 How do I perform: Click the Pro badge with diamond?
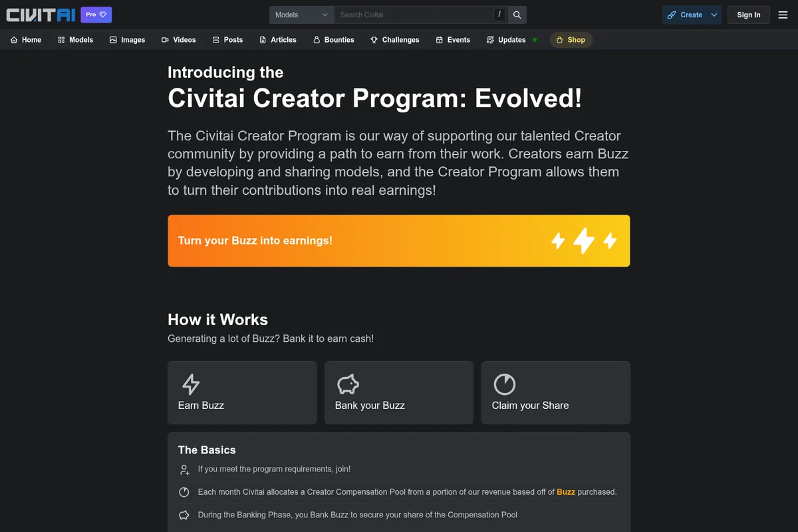[96, 15]
